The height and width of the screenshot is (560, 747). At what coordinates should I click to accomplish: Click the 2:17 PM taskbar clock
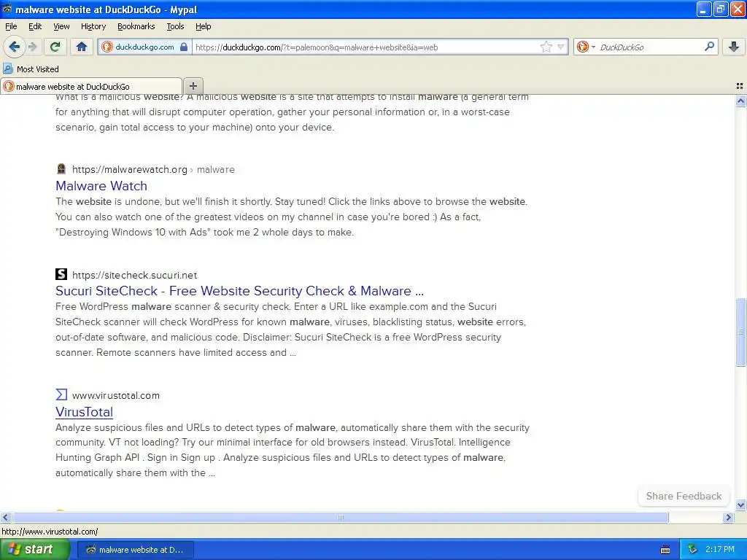pos(720,550)
